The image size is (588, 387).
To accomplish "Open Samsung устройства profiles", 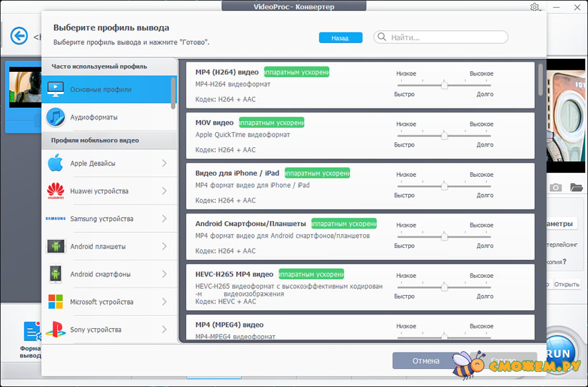I will click(x=109, y=218).
